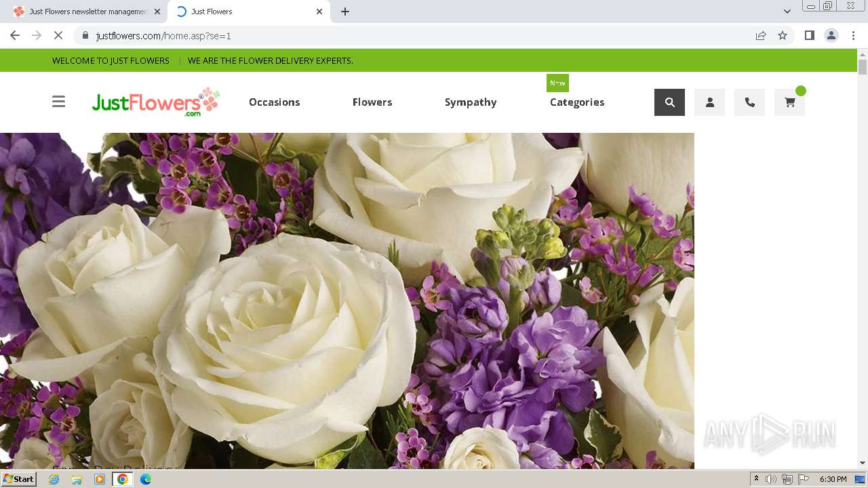Viewport: 868px width, 488px height.
Task: Stop loading the page
Action: point(58,35)
